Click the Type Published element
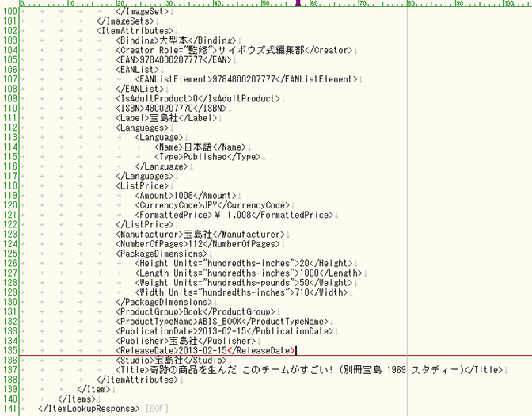532x416 pixels. tap(207, 157)
